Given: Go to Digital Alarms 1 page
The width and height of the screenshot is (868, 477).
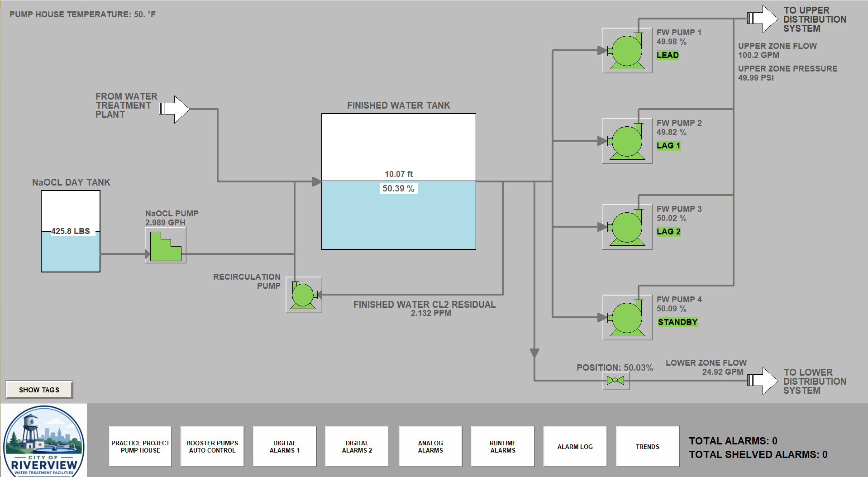Looking at the screenshot, I should [285, 447].
